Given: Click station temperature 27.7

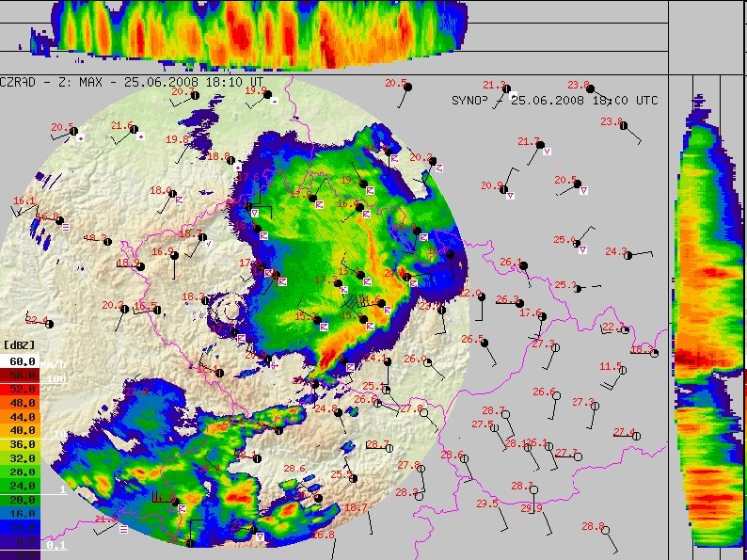Looking at the screenshot, I should (566, 453).
